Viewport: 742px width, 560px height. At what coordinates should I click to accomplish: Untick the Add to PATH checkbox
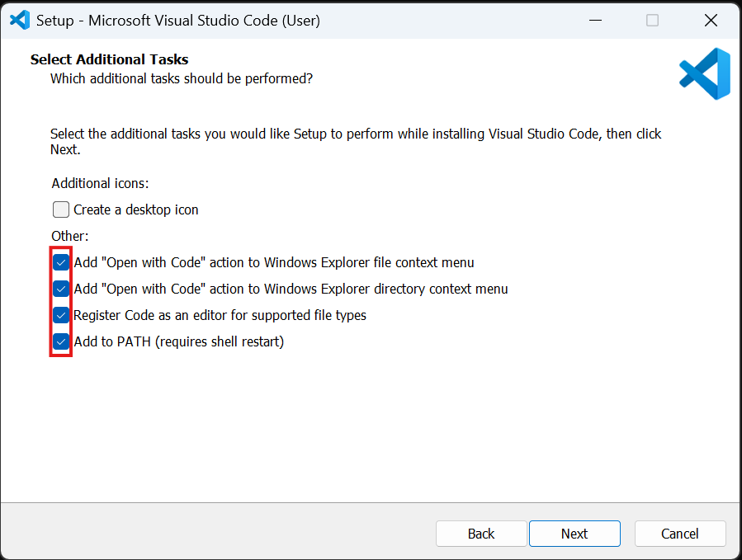pyautogui.click(x=61, y=341)
